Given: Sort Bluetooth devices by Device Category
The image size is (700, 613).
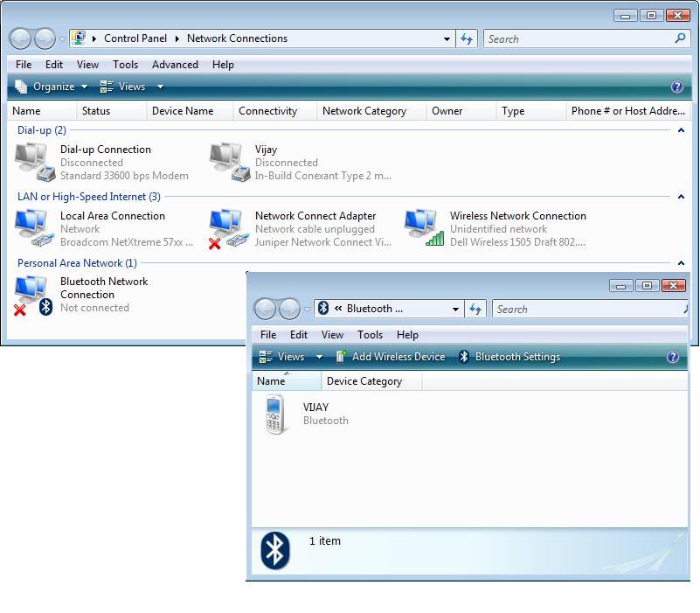Looking at the screenshot, I should tap(364, 381).
